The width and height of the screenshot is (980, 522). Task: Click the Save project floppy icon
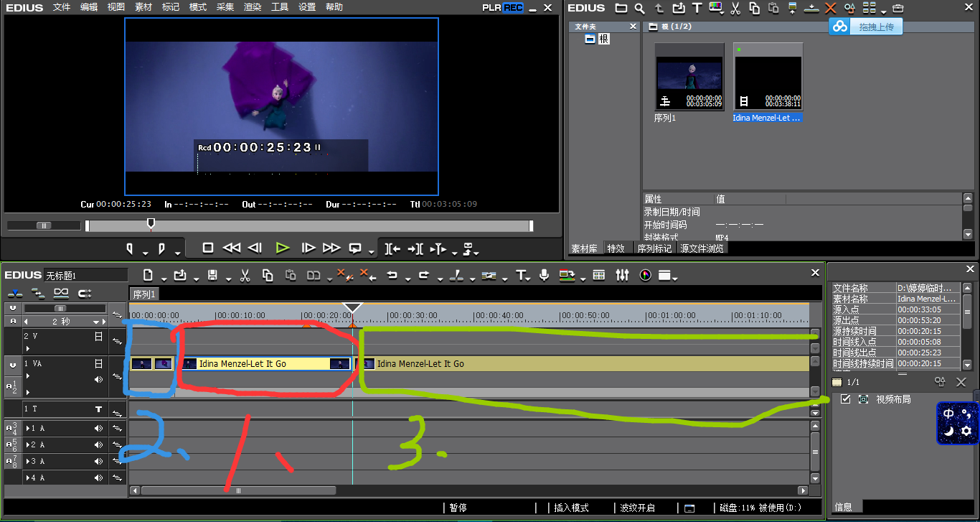pos(212,275)
